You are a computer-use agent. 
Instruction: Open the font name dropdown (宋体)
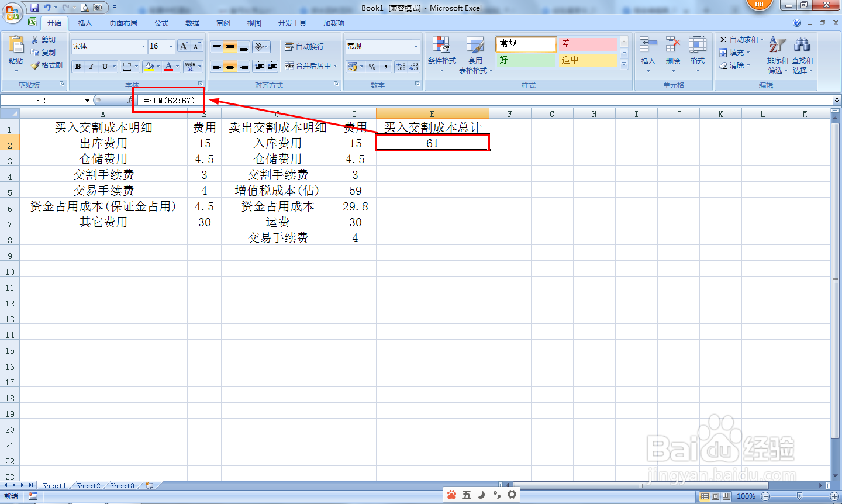pos(143,46)
